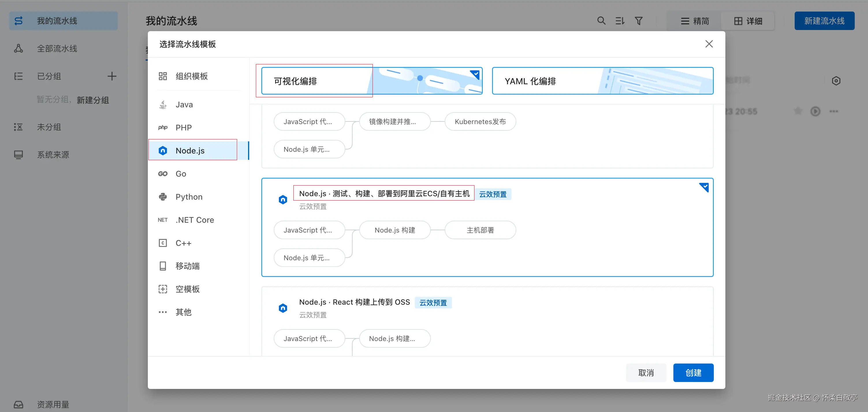Click the 我的流水线 sidebar icon
This screenshot has height=412, width=868.
(x=18, y=21)
